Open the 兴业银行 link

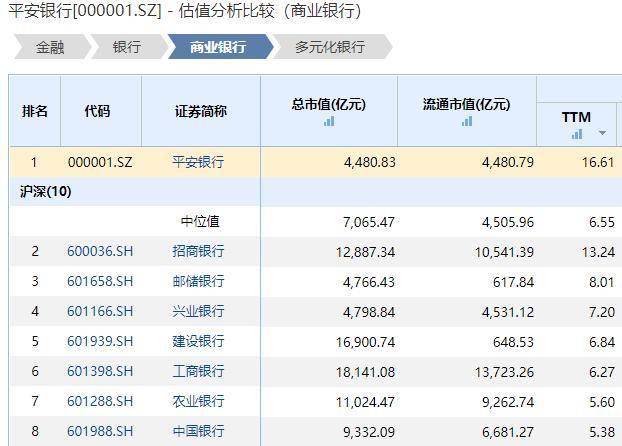pyautogui.click(x=198, y=311)
